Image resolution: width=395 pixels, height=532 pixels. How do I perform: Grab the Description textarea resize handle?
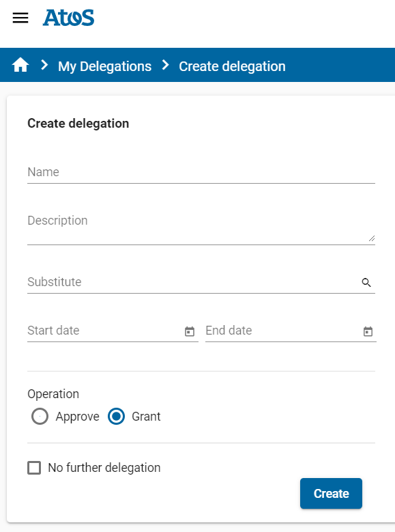pos(372,238)
